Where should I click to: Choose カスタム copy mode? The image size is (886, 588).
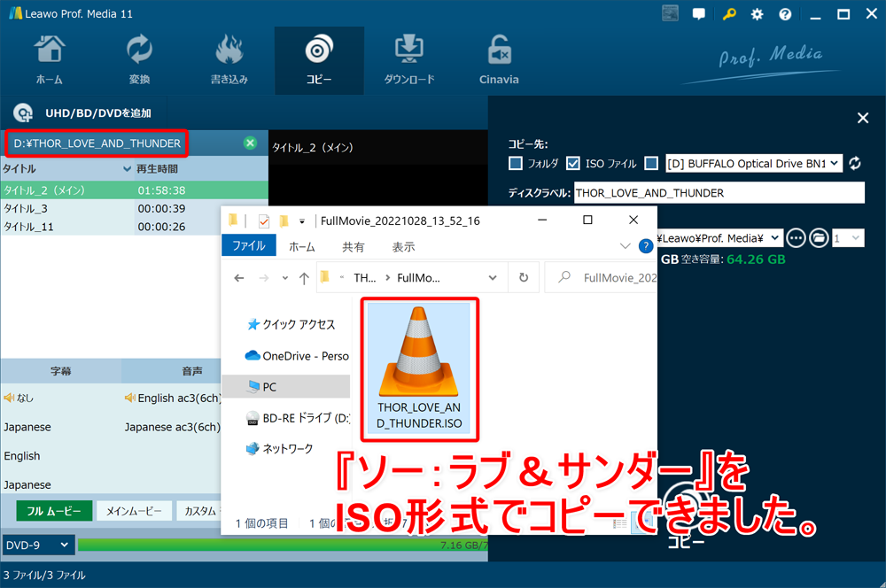click(198, 511)
